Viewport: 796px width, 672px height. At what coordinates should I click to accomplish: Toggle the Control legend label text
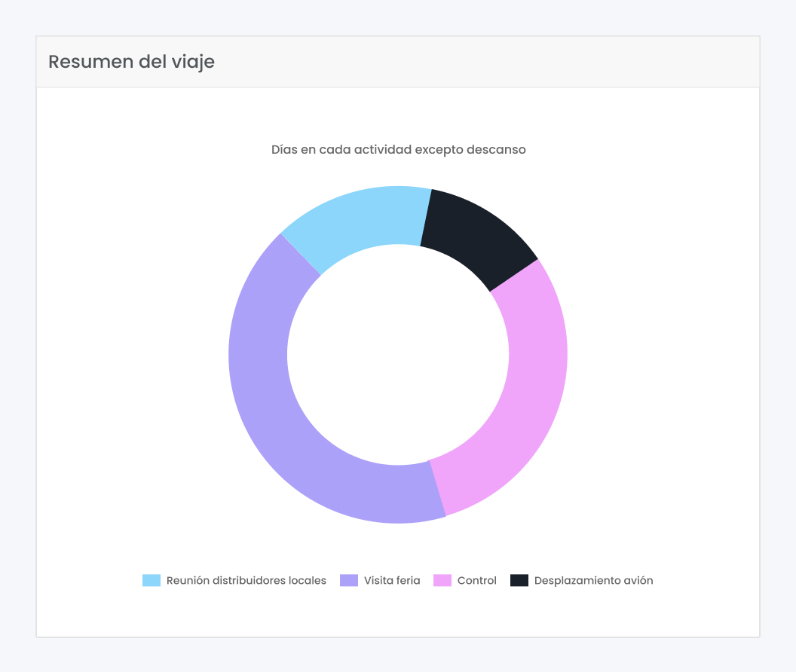click(477, 581)
